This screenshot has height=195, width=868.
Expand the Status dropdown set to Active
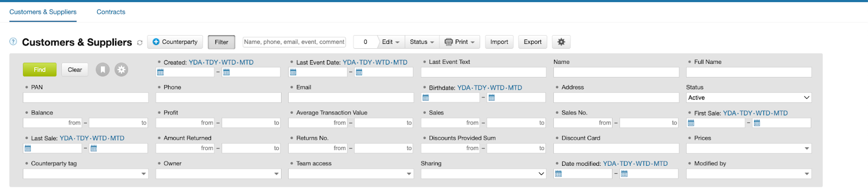pyautogui.click(x=749, y=97)
